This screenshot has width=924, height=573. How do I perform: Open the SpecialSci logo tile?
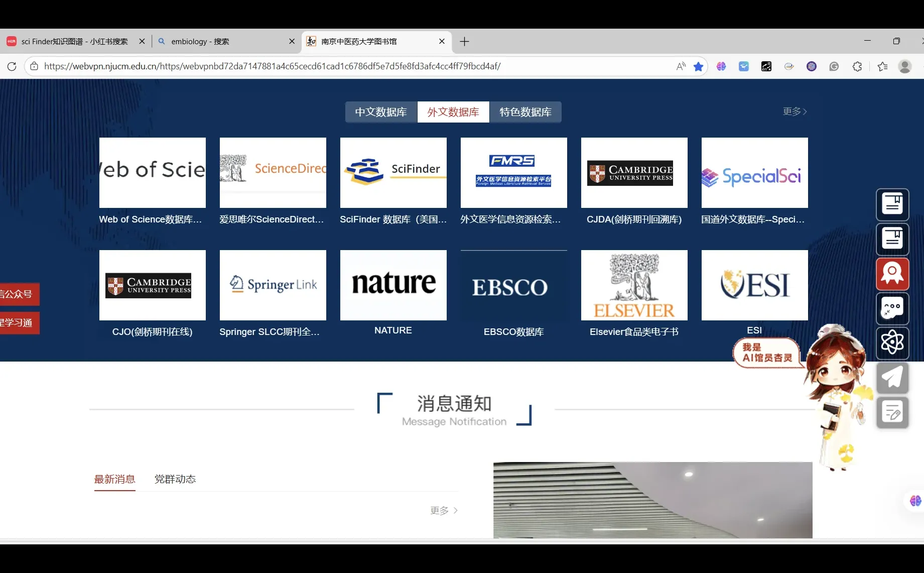[x=755, y=173]
